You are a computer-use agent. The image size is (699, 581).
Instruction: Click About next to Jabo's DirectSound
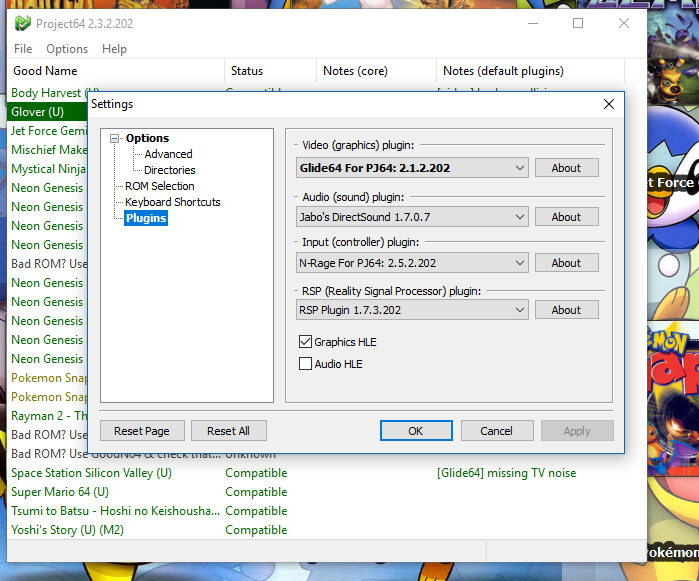(x=566, y=217)
